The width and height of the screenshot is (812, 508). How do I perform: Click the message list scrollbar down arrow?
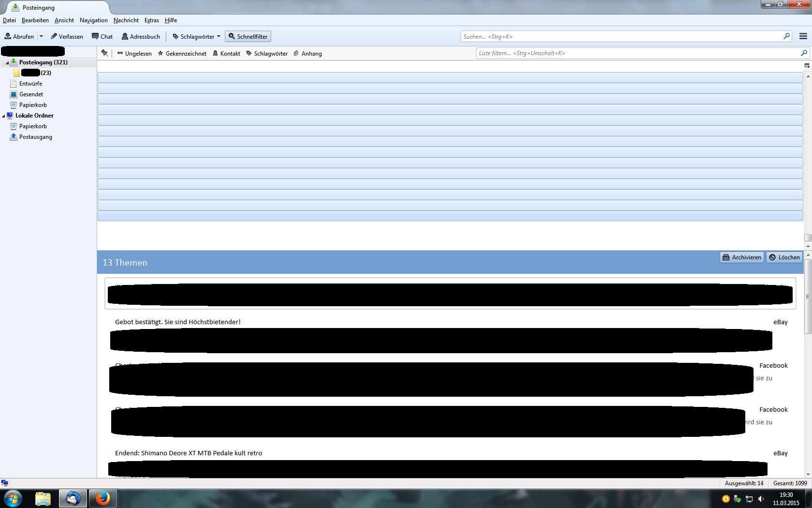pos(808,246)
